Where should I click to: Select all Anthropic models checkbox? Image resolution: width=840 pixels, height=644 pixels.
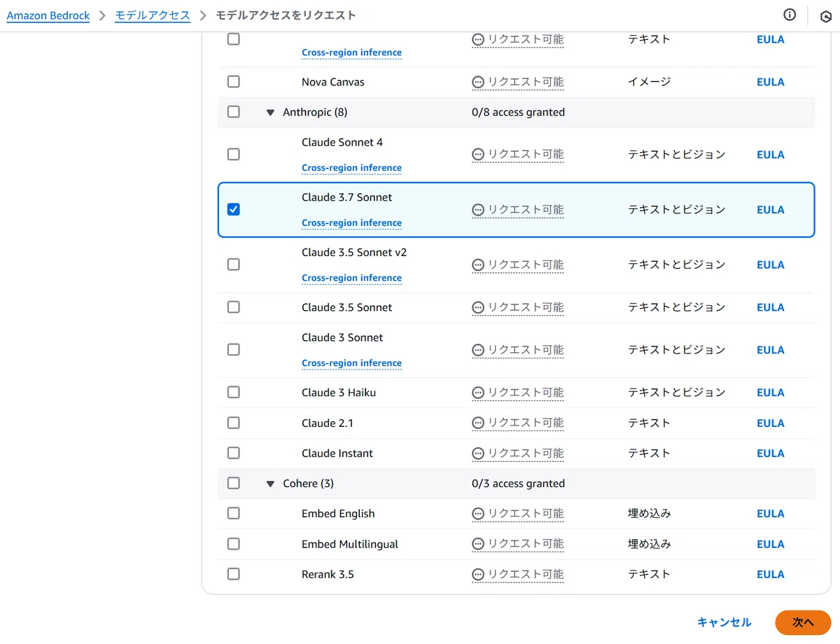click(x=234, y=112)
